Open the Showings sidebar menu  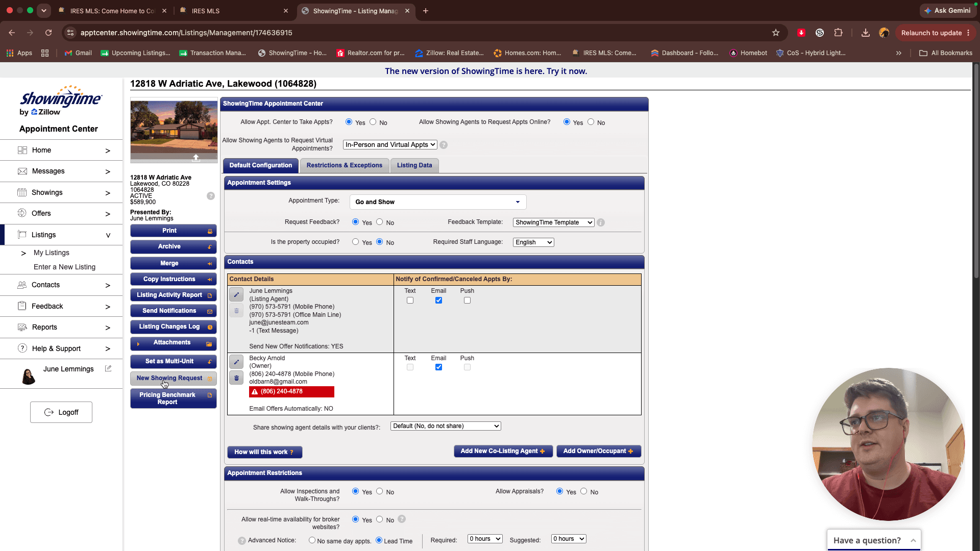pos(61,192)
